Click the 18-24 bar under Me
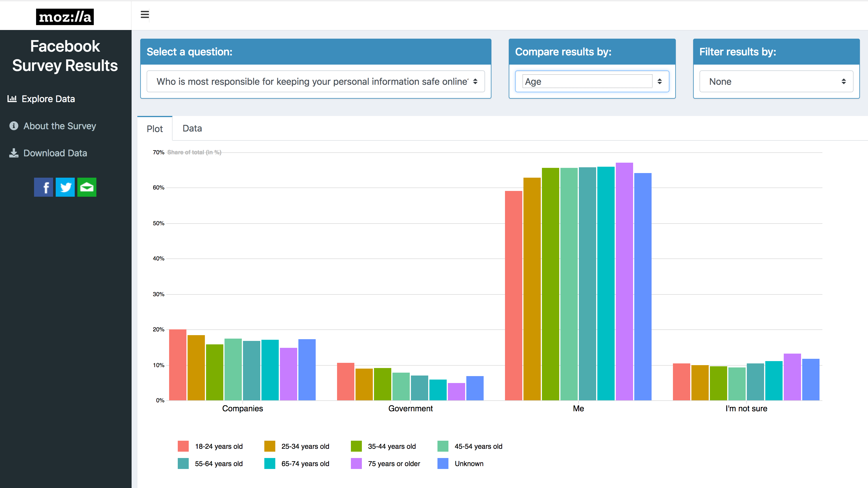The height and width of the screenshot is (488, 868). click(514, 296)
